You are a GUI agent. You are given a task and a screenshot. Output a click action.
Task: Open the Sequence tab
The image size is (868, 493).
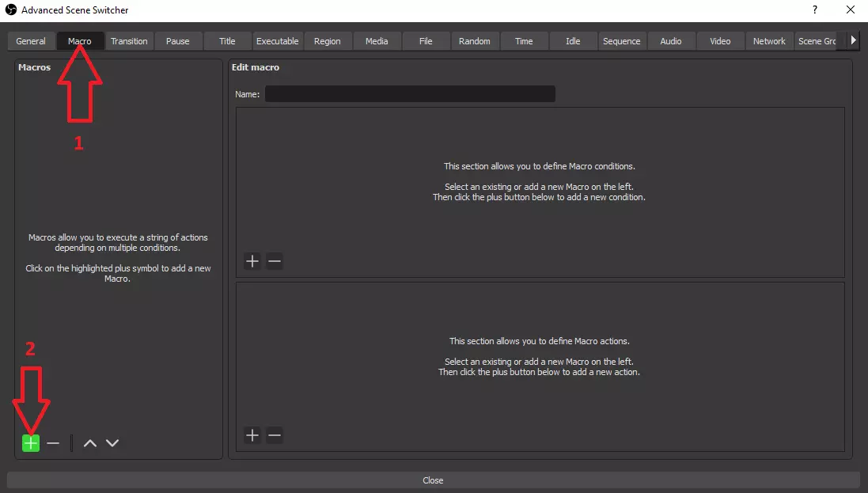coord(622,41)
